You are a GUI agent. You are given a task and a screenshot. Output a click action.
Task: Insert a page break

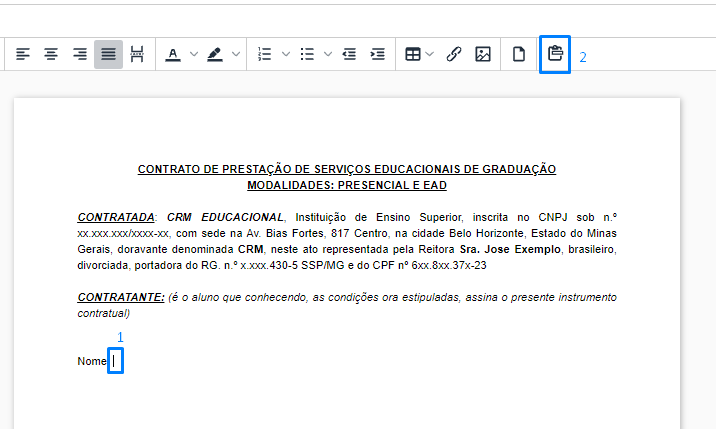137,54
